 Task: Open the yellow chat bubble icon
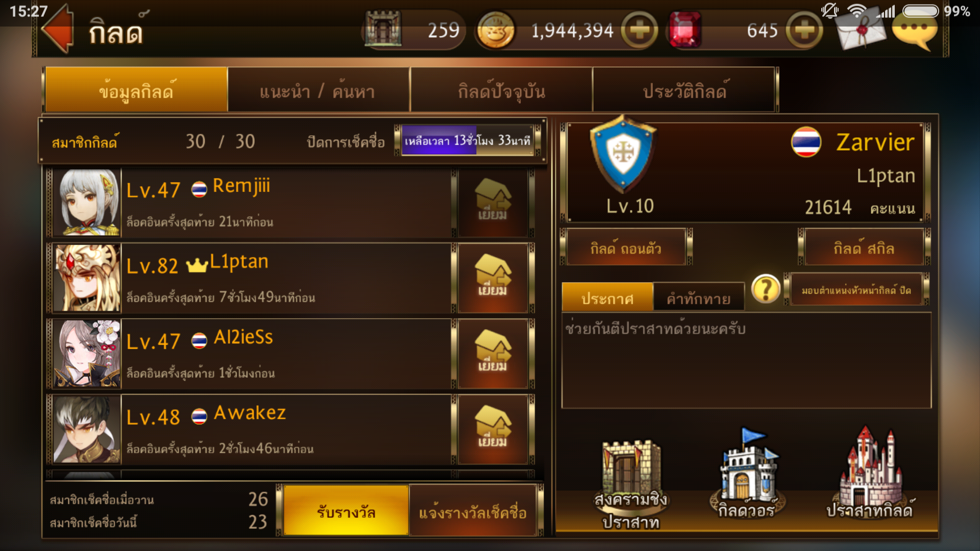click(915, 32)
